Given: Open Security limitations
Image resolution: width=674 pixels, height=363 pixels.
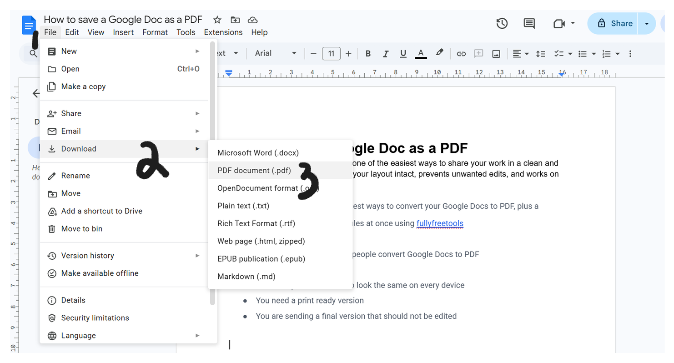Looking at the screenshot, I should [x=124, y=318].
